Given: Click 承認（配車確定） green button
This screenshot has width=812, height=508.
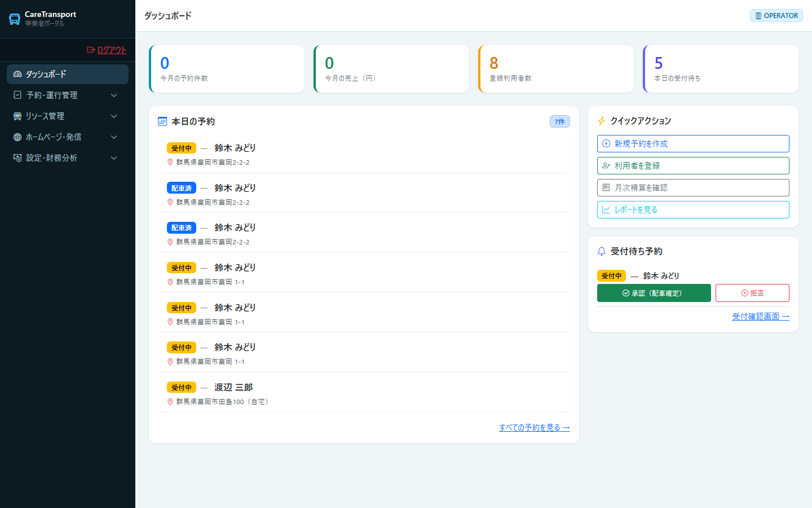Looking at the screenshot, I should (x=654, y=293).
